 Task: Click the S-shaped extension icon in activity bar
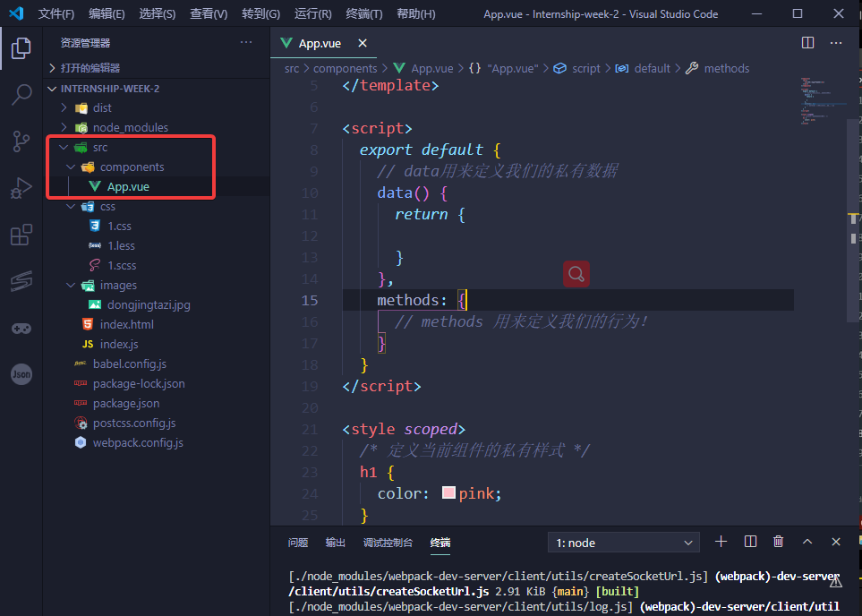21,281
